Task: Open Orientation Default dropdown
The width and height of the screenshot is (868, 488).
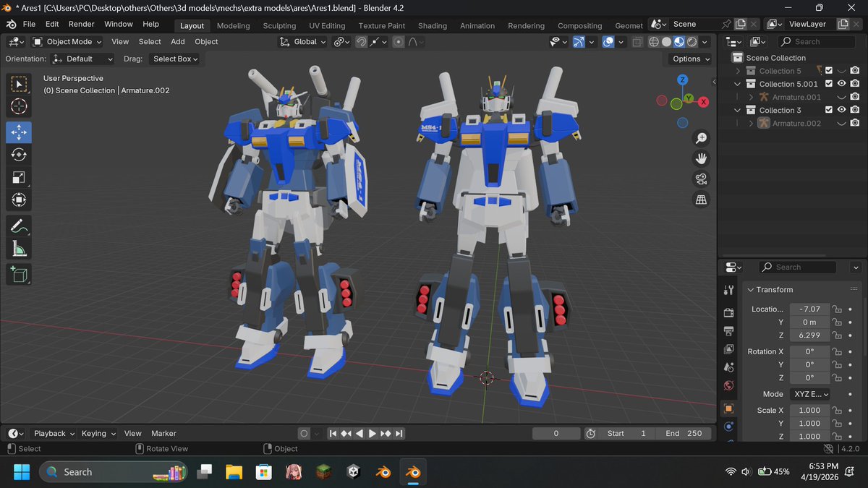Action: (83, 59)
